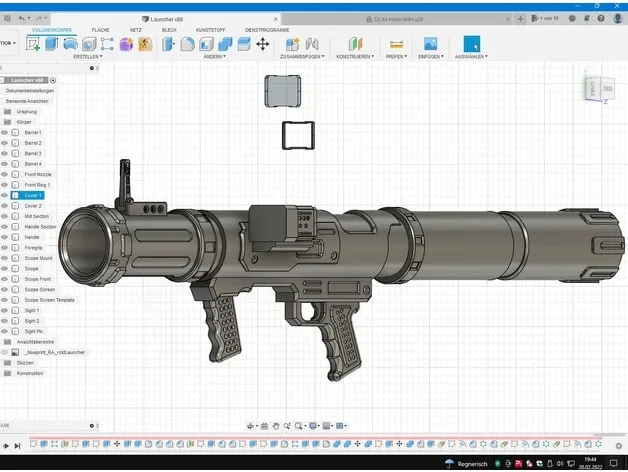Image resolution: width=628 pixels, height=472 pixels.
Task: Select the Create Sketch tool
Action: pos(33,44)
